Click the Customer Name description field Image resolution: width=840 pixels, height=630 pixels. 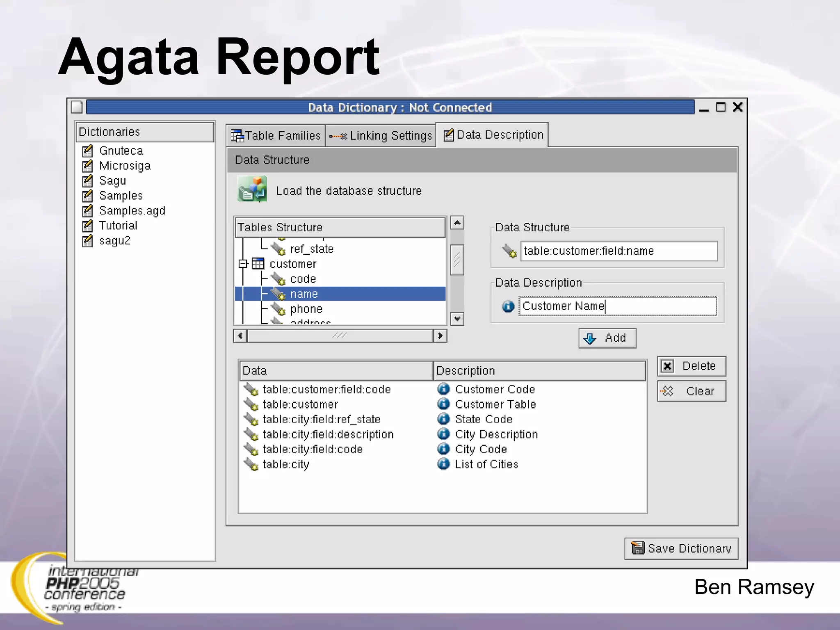click(x=618, y=306)
